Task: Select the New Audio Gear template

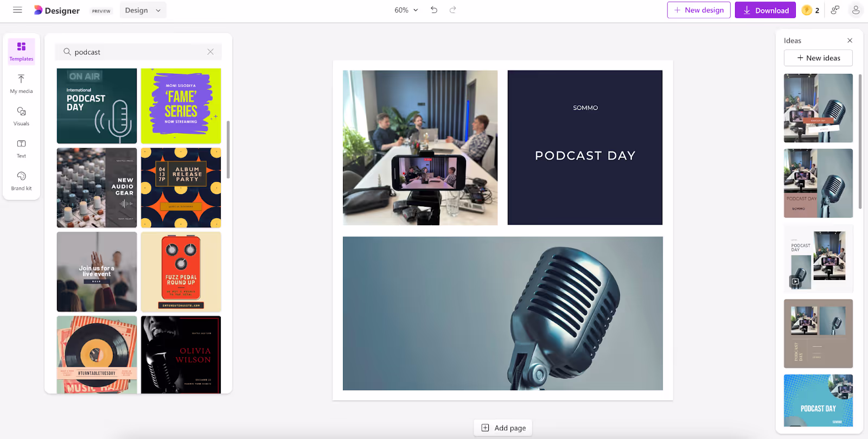Action: (x=97, y=188)
